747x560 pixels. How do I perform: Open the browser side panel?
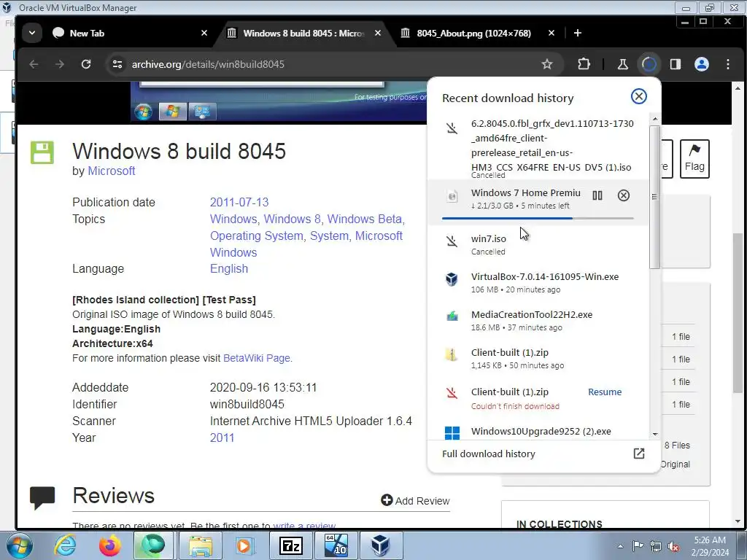pyautogui.click(x=675, y=64)
